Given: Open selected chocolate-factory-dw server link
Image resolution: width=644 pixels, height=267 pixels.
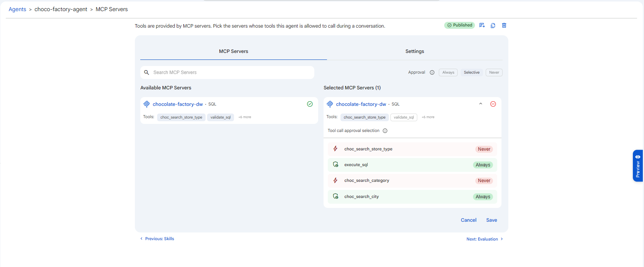Looking at the screenshot, I should click(x=361, y=104).
